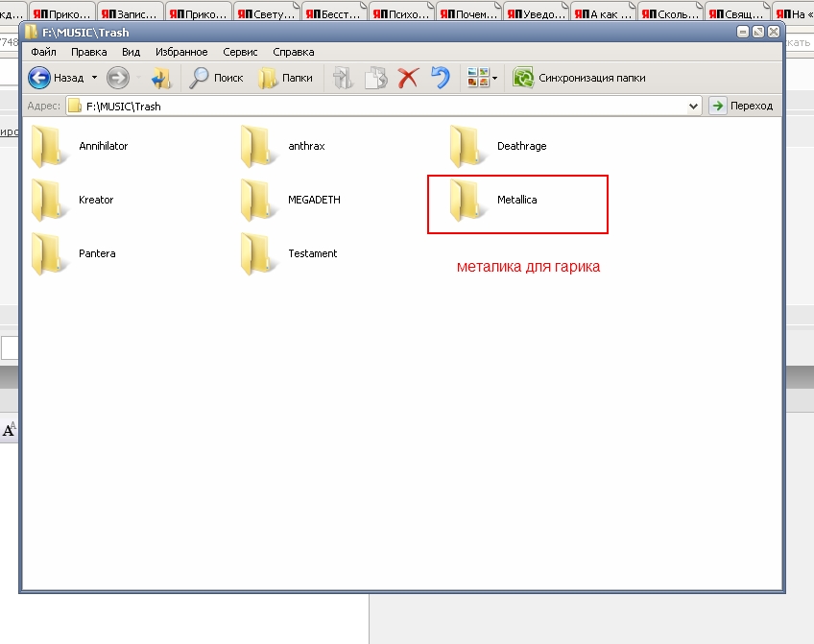
Task: Open the Справка menu
Action: [294, 52]
